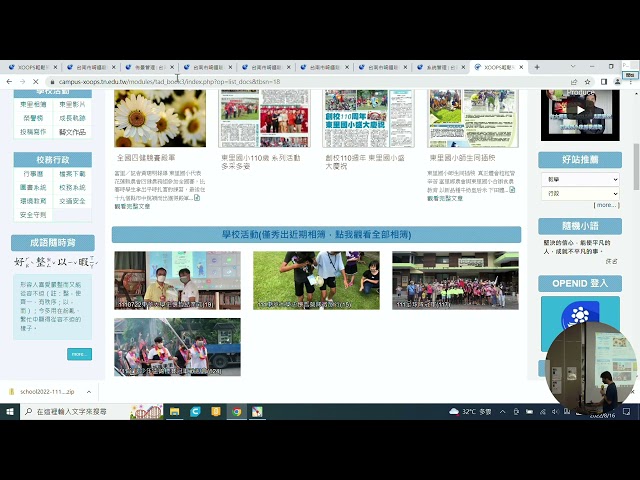Open the Chrome side panel
640x480 pixels.
pos(604,82)
